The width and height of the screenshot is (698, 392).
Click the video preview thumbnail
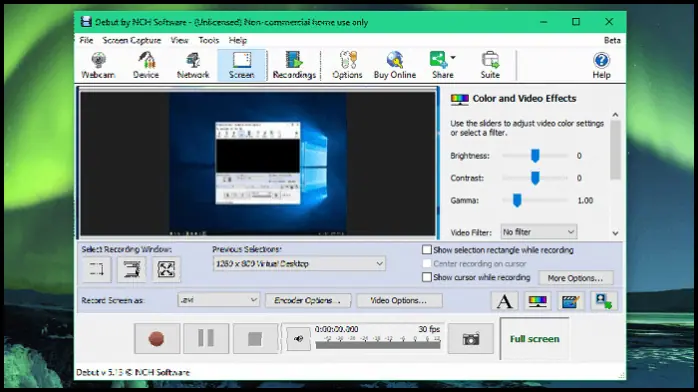(x=258, y=163)
